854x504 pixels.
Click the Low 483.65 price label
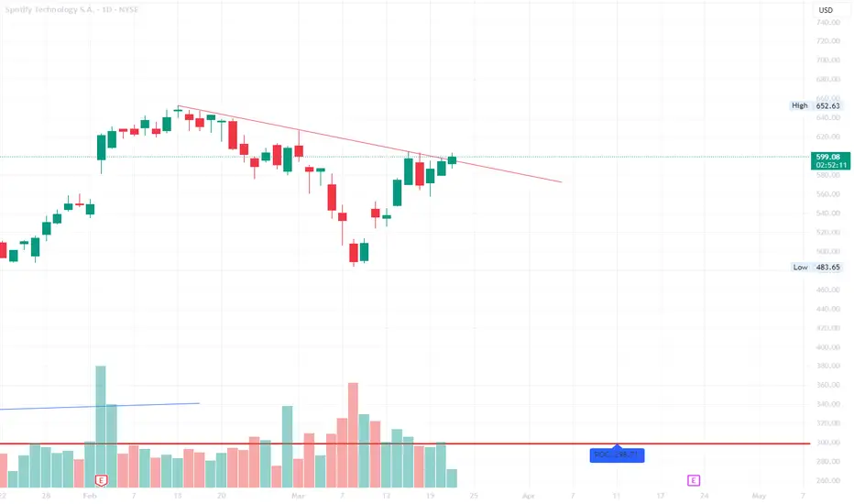816,267
